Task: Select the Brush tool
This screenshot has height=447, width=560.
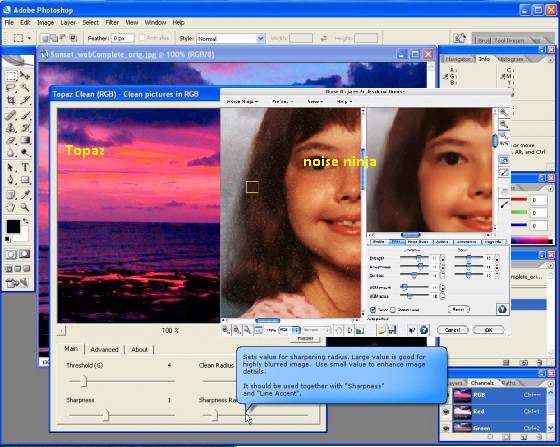Action: click(x=25, y=115)
